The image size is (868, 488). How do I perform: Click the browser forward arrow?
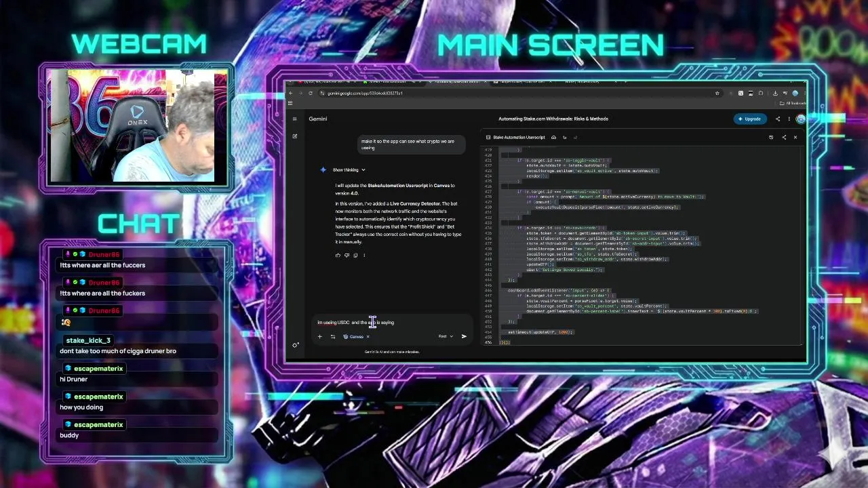pos(300,93)
